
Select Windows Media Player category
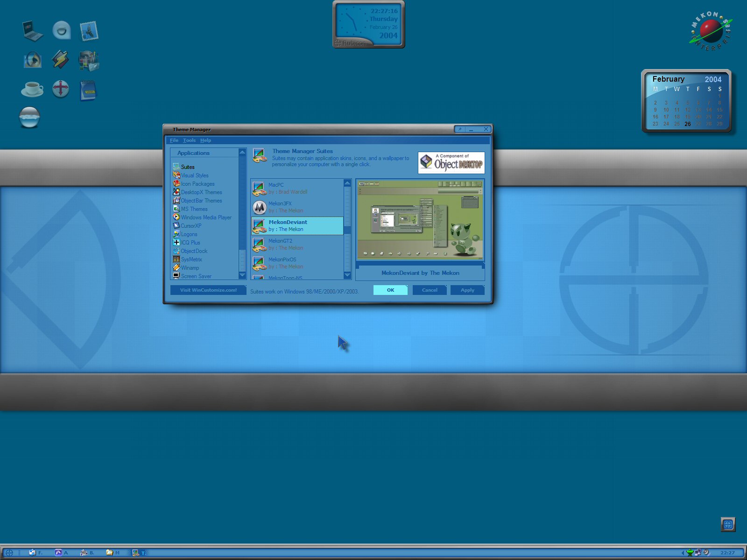(206, 217)
